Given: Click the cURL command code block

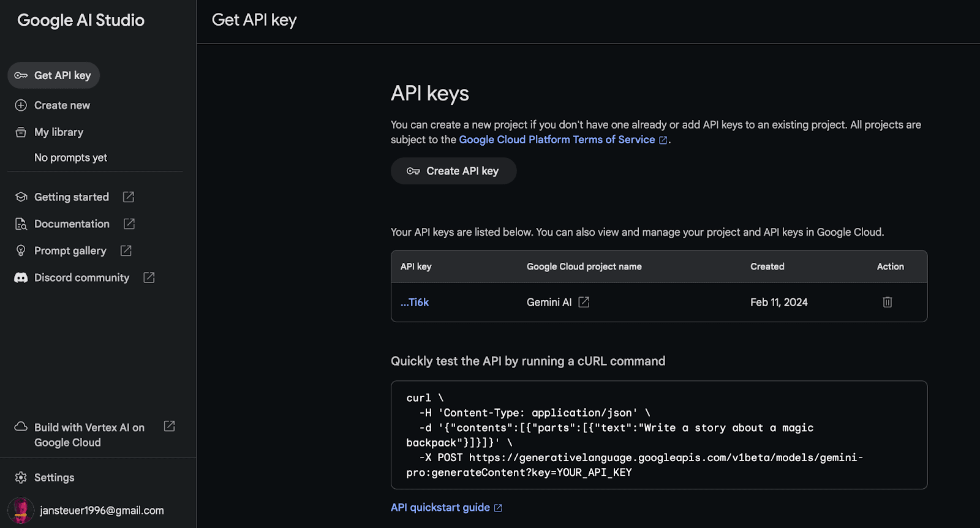Looking at the screenshot, I should click(659, 435).
